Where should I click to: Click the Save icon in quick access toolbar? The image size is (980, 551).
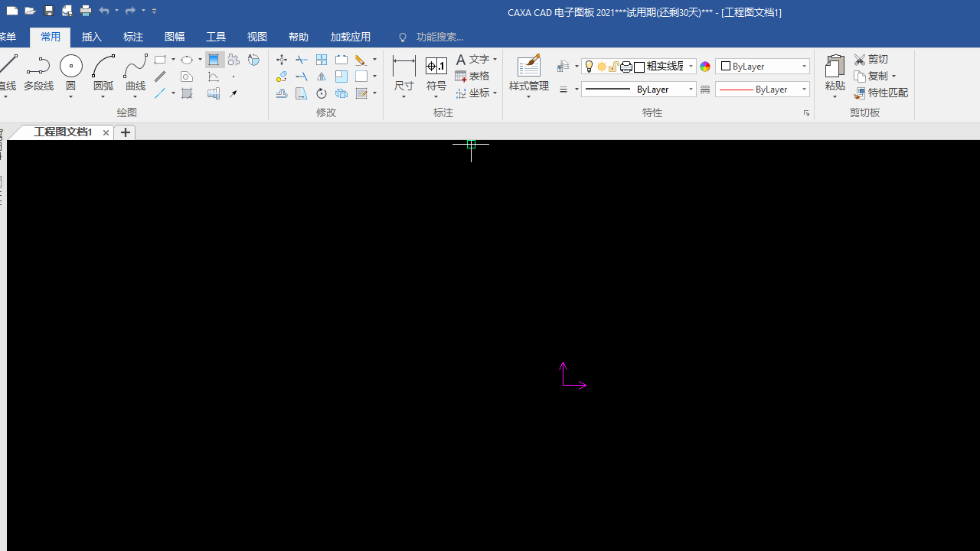(x=49, y=11)
